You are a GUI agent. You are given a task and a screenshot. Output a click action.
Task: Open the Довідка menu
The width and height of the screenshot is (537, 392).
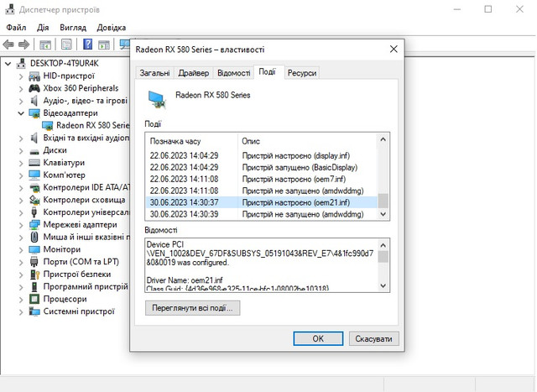(112, 28)
